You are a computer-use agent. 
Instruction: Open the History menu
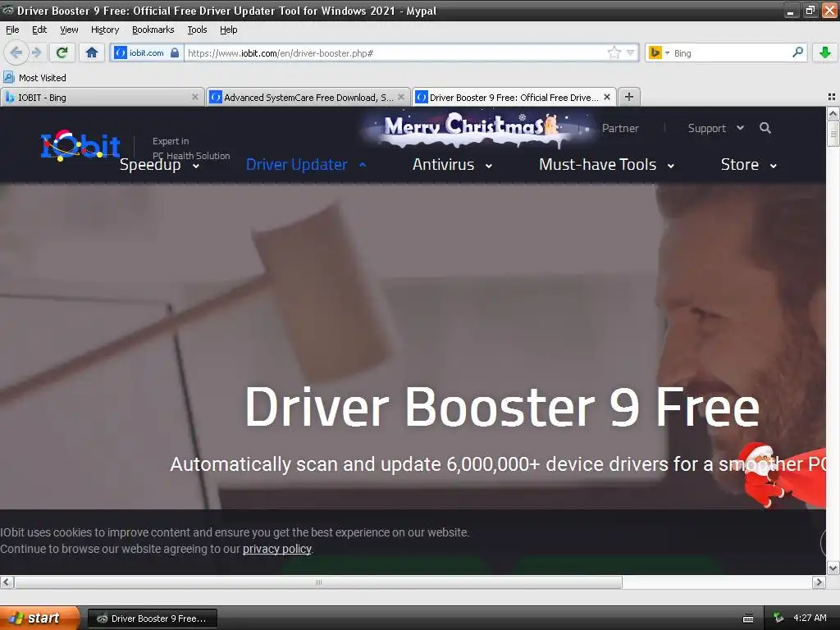105,30
